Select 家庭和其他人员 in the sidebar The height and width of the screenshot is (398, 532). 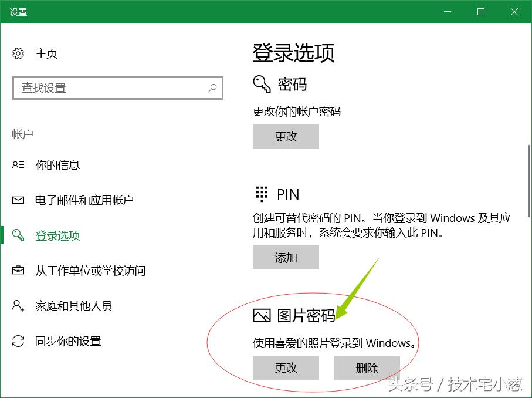69,306
